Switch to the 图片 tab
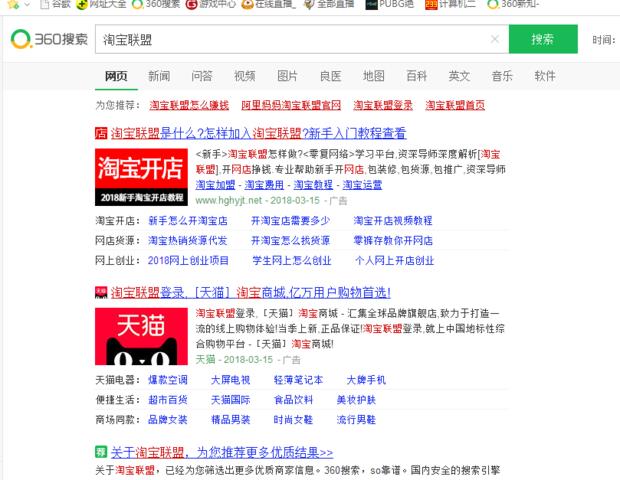This screenshot has width=620, height=480. coord(287,76)
